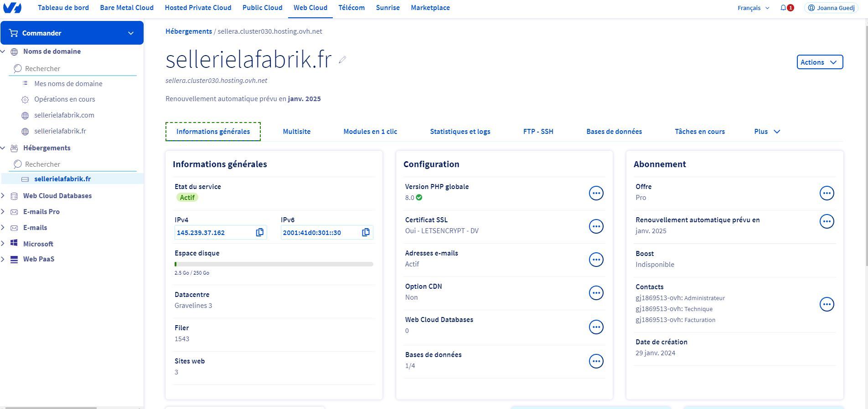Open the Français language selector
Screen dimensions: 868x409
coord(753,8)
